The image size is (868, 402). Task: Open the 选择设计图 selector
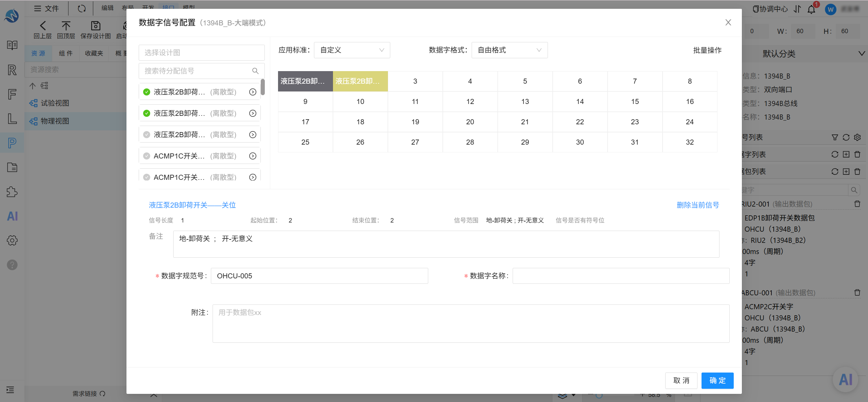[x=201, y=52]
